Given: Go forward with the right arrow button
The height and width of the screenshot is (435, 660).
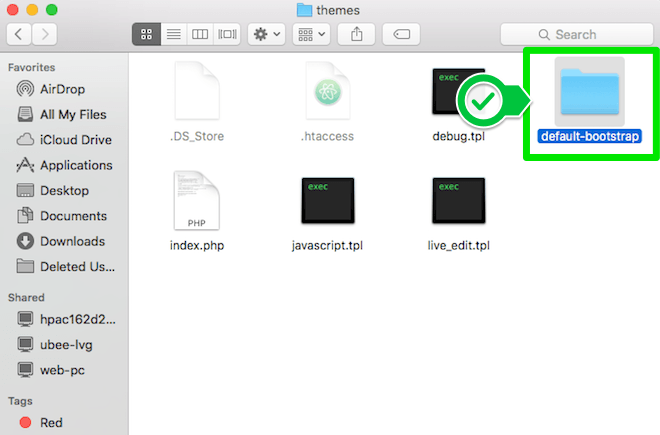Looking at the screenshot, I should [44, 34].
